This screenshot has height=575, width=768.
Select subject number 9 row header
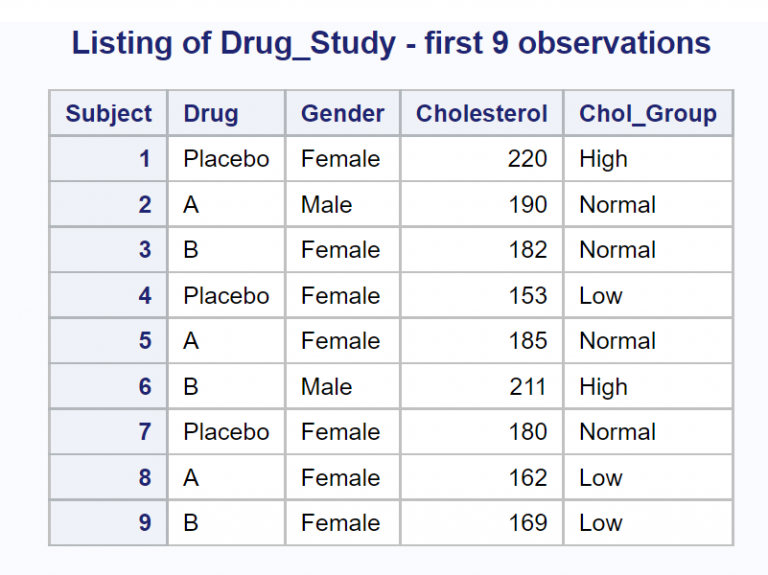[145, 523]
